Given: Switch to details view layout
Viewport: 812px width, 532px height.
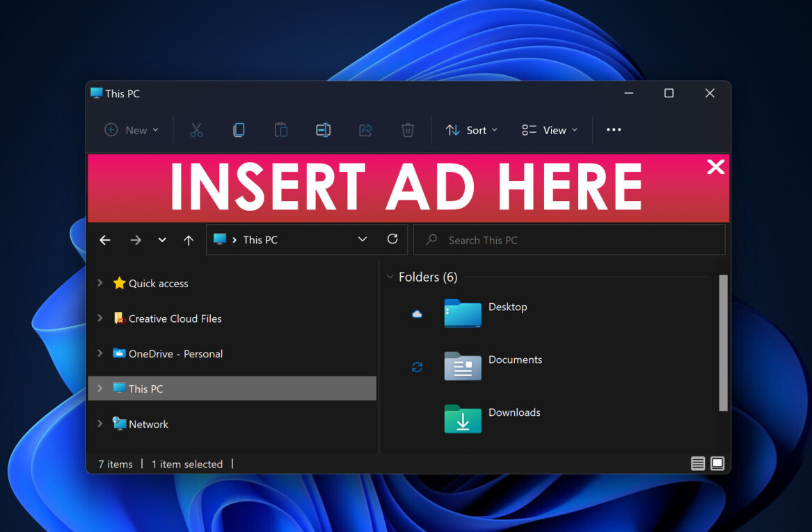Looking at the screenshot, I should (698, 464).
